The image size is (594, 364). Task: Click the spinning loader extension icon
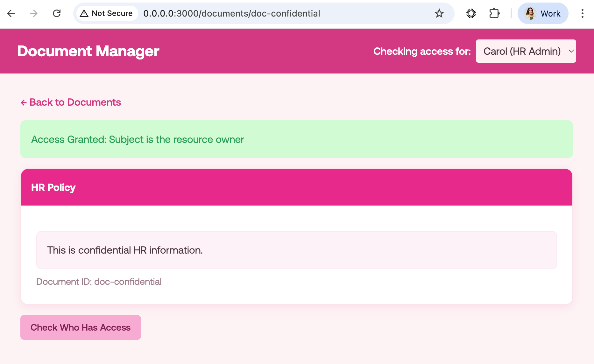click(471, 13)
